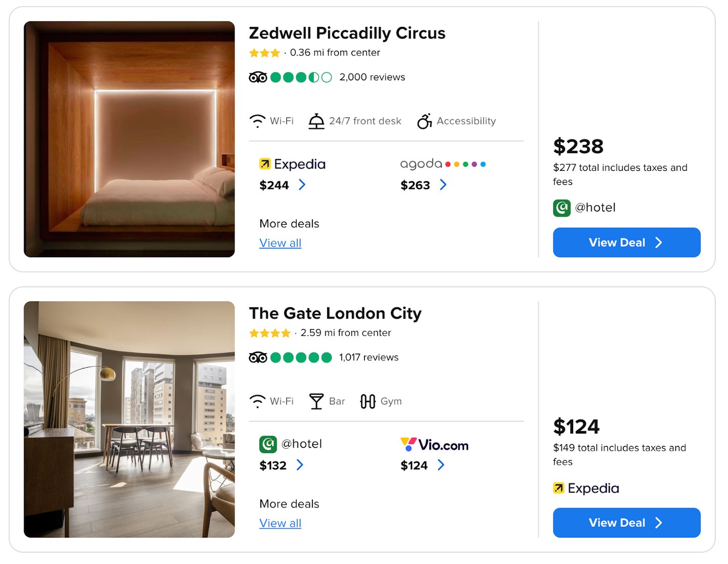
Task: Click the 24/7 front desk bell icon
Action: (316, 121)
